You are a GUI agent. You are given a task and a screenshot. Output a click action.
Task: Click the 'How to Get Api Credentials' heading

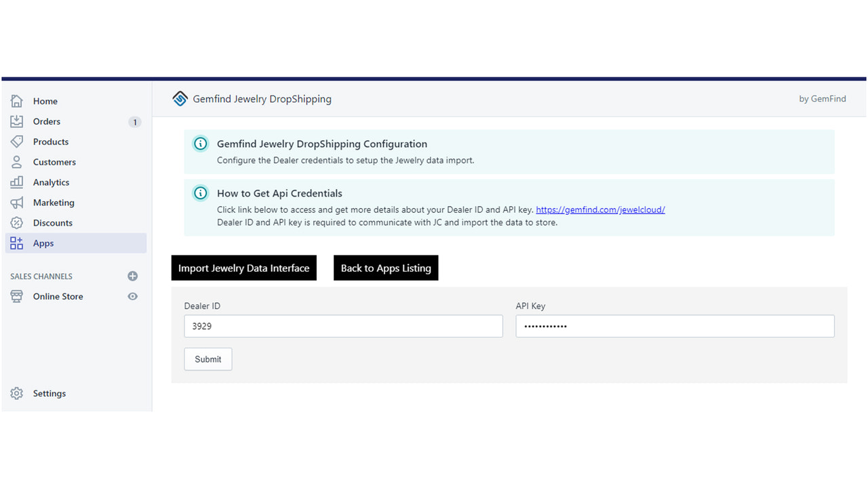(279, 193)
